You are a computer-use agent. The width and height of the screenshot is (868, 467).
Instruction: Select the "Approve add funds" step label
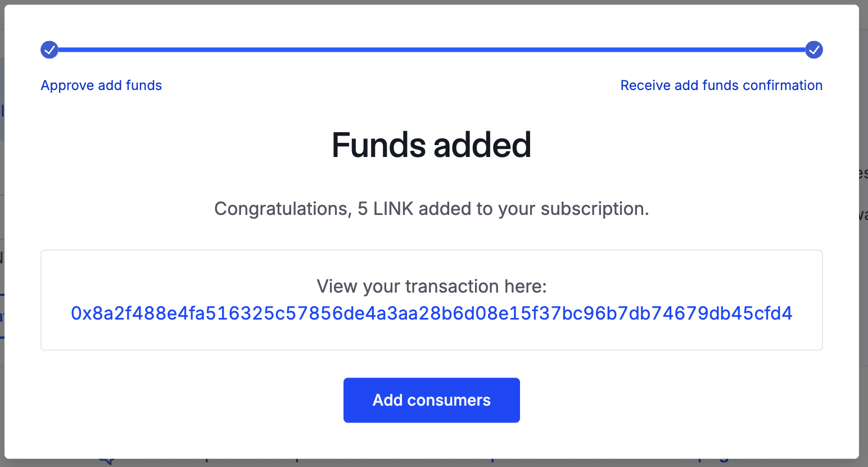[101, 86]
